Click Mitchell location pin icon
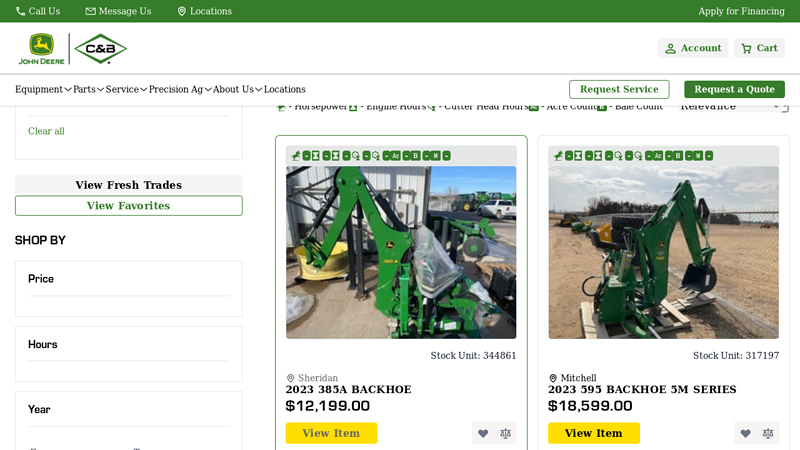The image size is (800, 450). (x=553, y=378)
